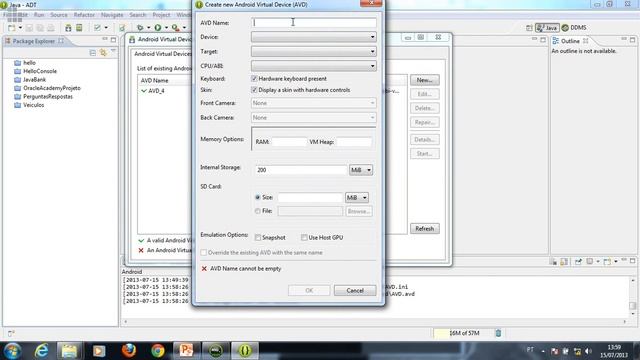The image size is (640, 360).
Task: Toggle Hardware keyboard present checkbox
Action: click(254, 78)
